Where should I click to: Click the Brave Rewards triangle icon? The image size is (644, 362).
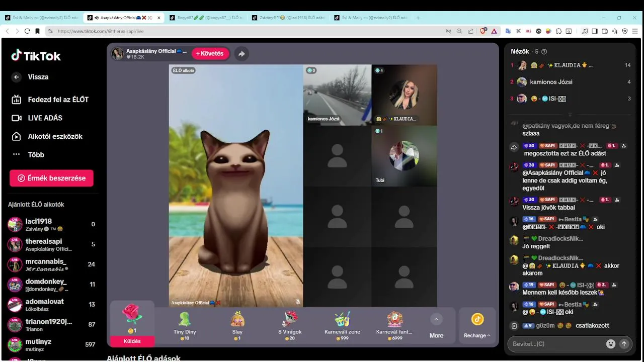coord(495,31)
